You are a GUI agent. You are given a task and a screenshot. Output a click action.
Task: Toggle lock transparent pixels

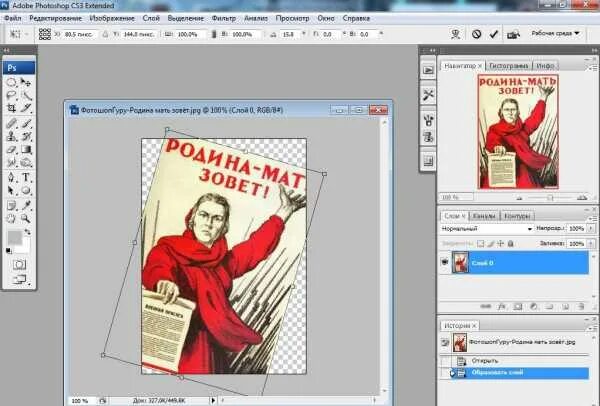tap(480, 243)
